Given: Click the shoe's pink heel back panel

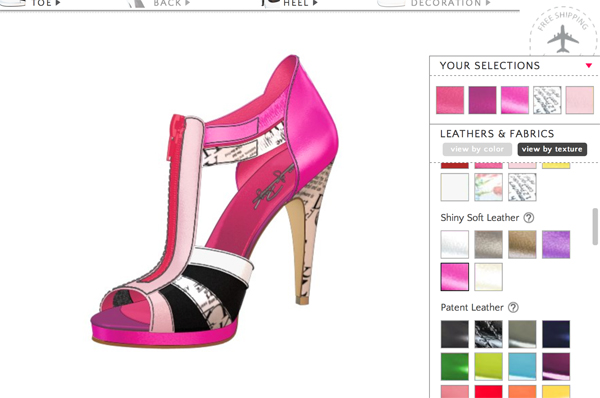Looking at the screenshot, I should point(316,122).
